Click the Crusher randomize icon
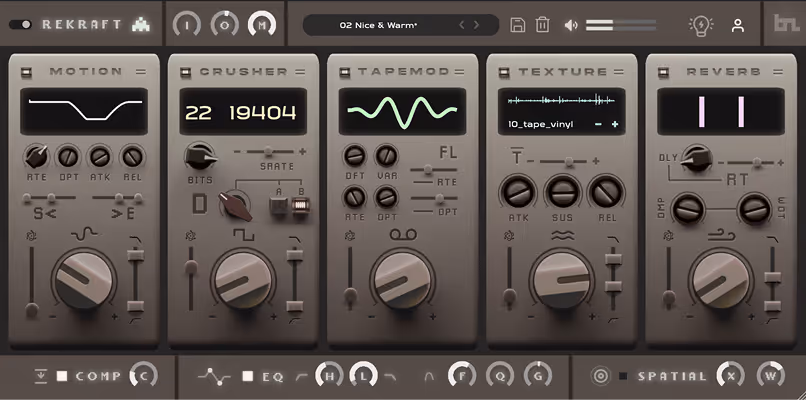The height and width of the screenshot is (400, 806). 191,235
